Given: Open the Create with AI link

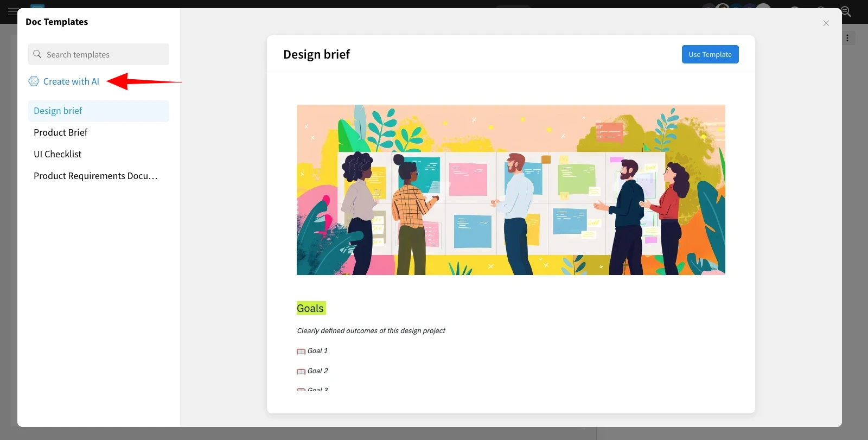Looking at the screenshot, I should tap(71, 81).
